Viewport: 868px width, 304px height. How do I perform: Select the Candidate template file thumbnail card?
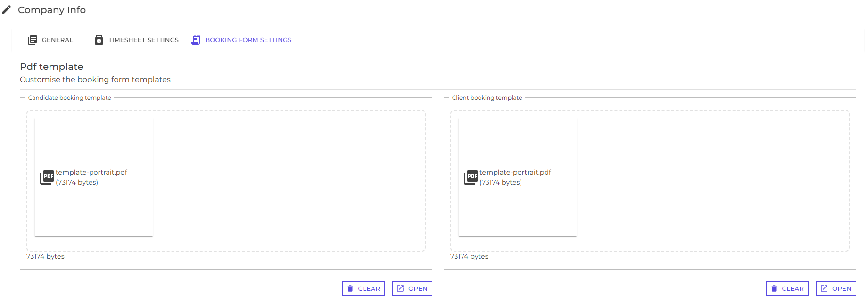94,177
